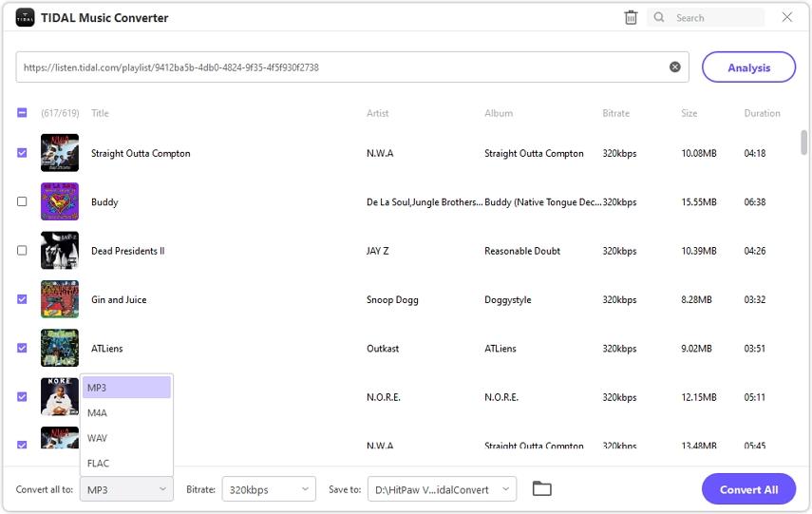Check the Buddy track checkbox
Viewport: 812px width, 514px height.
[22, 201]
